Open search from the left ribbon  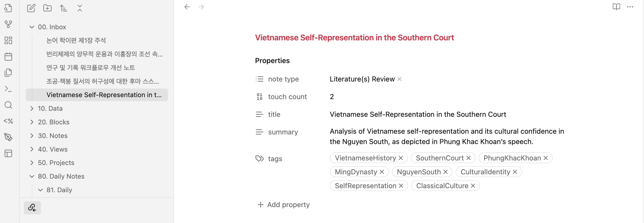(x=8, y=105)
